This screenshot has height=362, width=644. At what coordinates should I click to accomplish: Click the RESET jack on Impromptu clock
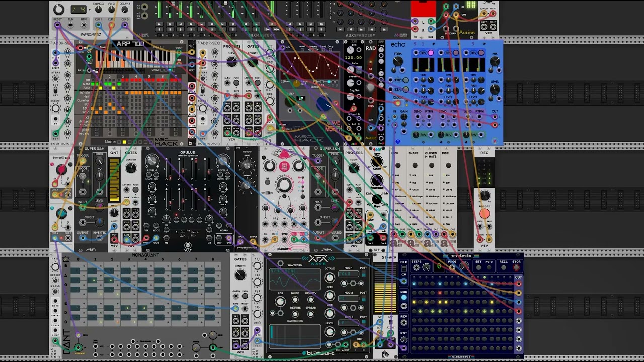pos(57,25)
